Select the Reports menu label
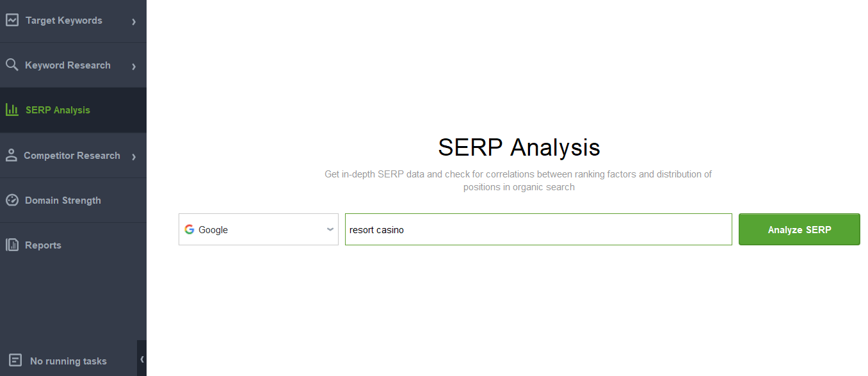 click(x=43, y=245)
